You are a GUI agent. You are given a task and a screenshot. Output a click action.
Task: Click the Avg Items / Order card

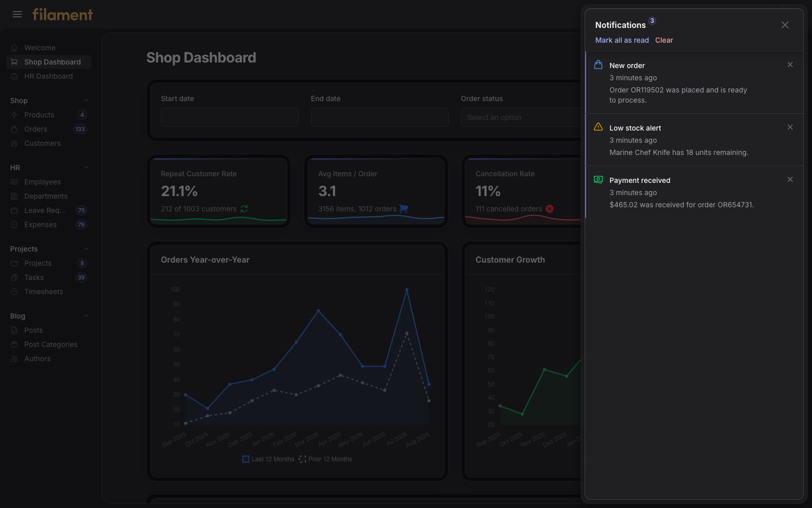376,191
